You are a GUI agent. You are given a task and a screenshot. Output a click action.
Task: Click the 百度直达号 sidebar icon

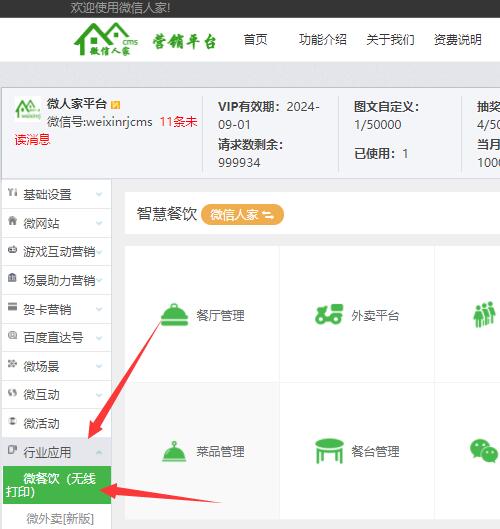(x=12, y=335)
